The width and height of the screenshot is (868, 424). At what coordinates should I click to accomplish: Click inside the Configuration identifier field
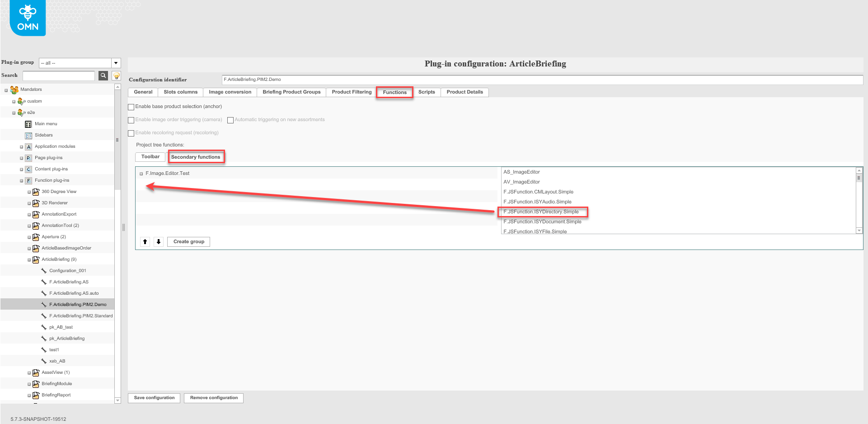(x=407, y=79)
